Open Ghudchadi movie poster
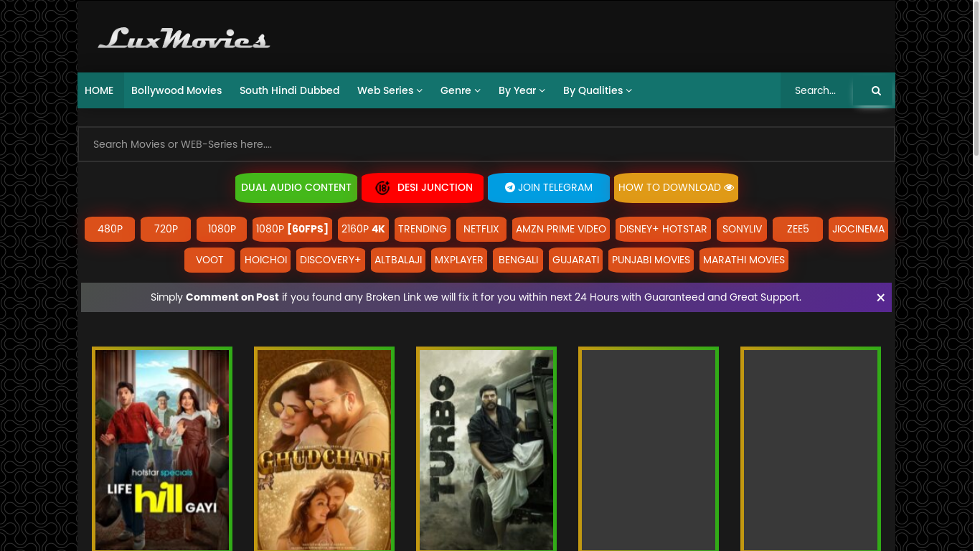 pos(324,450)
